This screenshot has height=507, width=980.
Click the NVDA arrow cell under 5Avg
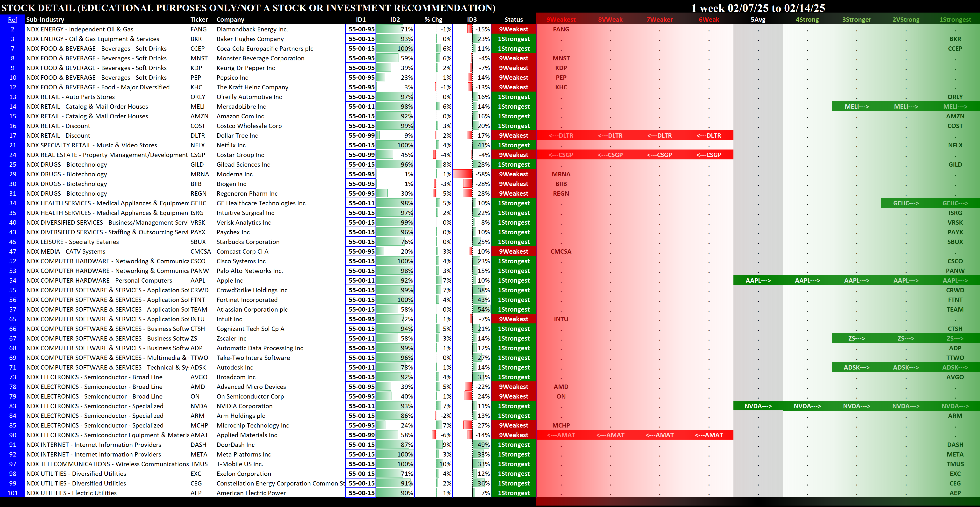(758, 406)
